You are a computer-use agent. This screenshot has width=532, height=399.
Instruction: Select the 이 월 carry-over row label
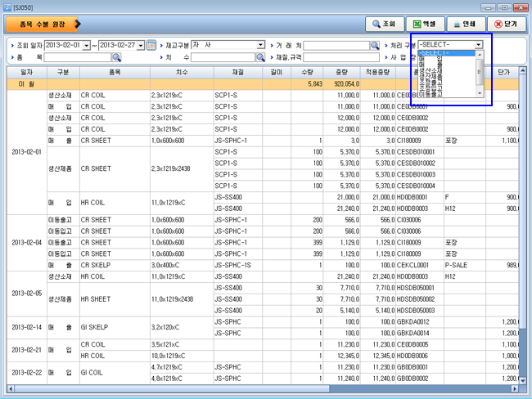pos(27,84)
